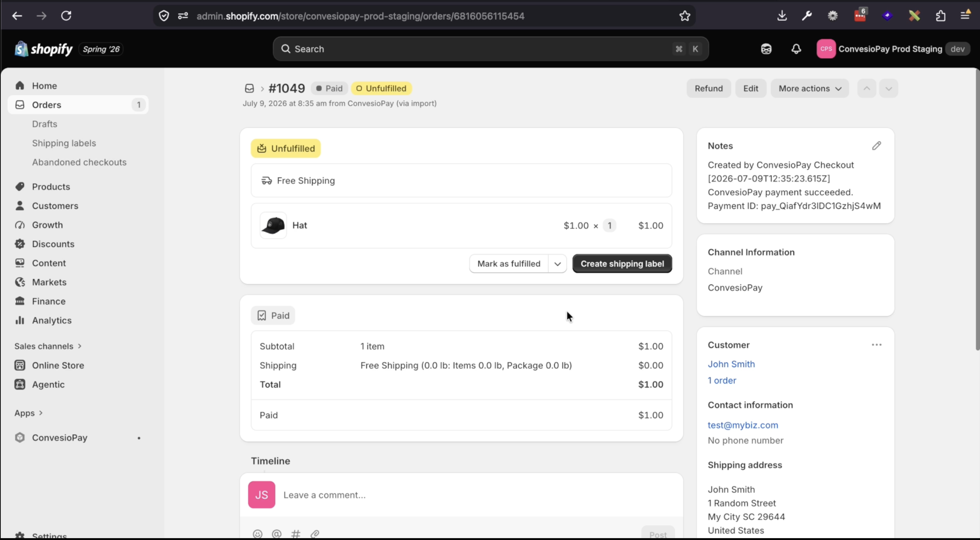Click the Edit order button
The image size is (980, 540).
(x=750, y=89)
